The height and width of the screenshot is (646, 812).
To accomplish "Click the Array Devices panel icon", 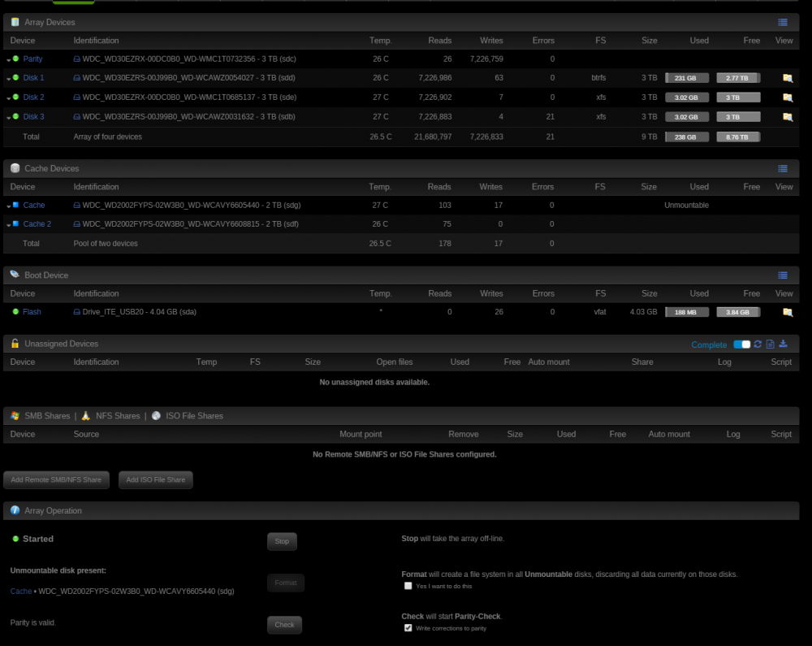I will pyautogui.click(x=15, y=22).
